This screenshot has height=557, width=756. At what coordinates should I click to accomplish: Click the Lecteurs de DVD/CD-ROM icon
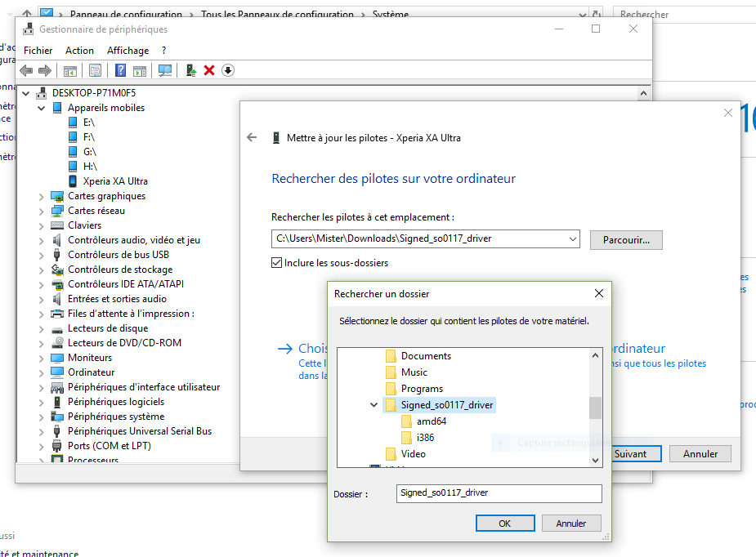[57, 343]
